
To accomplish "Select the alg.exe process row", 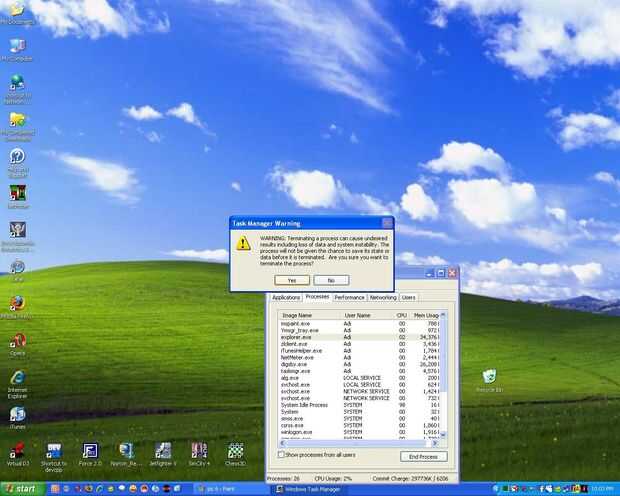I will pyautogui.click(x=359, y=378).
